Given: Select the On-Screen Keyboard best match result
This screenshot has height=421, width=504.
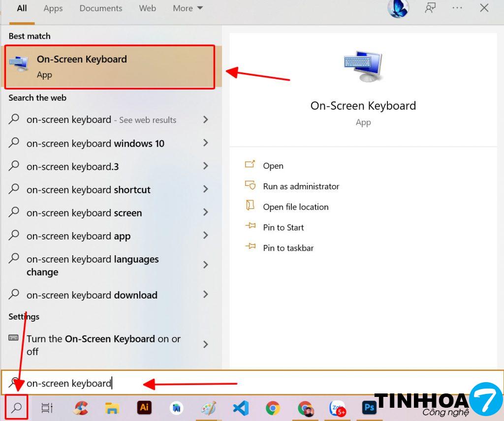Looking at the screenshot, I should 109,67.
